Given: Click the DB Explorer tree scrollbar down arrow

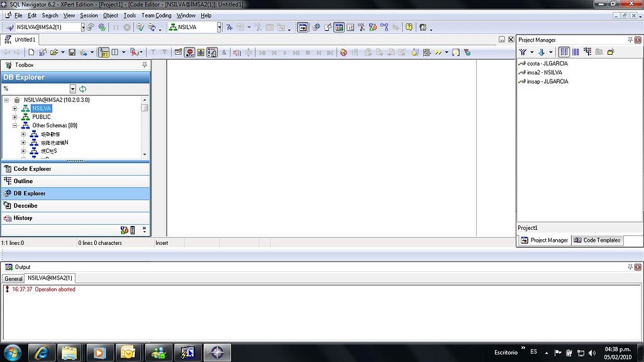Looking at the screenshot, I should [x=145, y=154].
